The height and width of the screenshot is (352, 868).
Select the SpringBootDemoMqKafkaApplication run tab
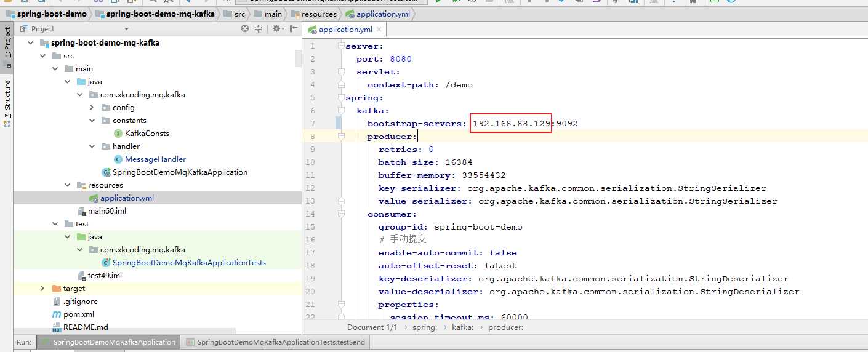108,342
